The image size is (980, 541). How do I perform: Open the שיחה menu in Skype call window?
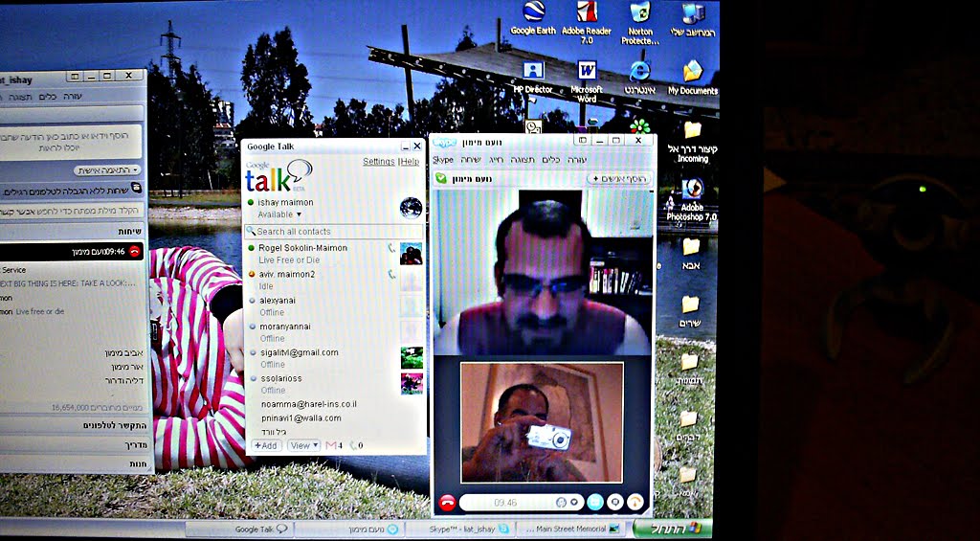coord(471,160)
